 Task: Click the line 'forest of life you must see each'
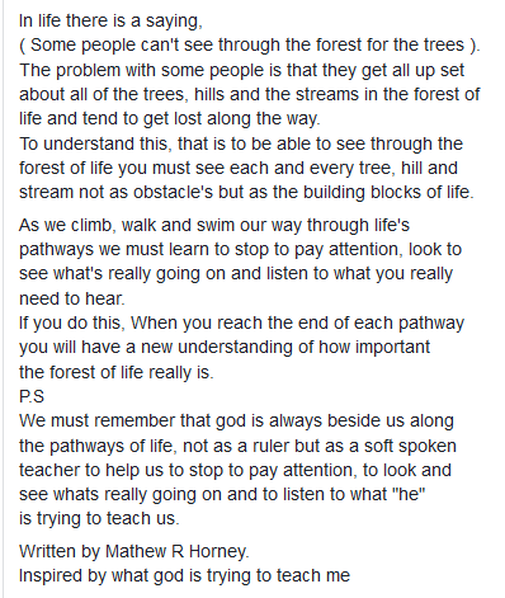pyautogui.click(x=238, y=168)
